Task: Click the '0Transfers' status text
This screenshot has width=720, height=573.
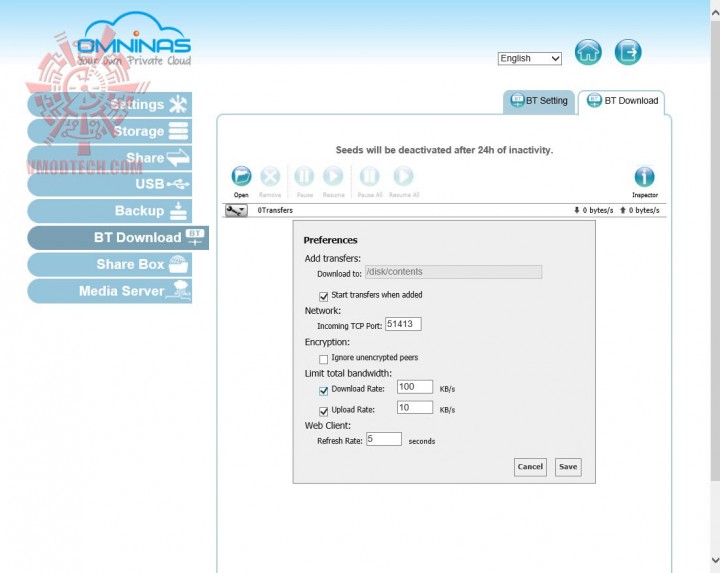Action: click(275, 210)
